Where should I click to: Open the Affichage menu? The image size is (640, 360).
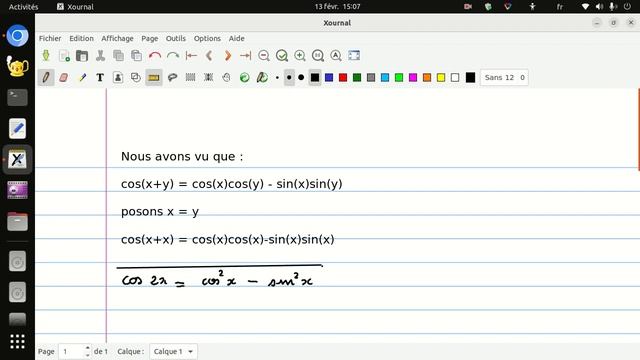(117, 38)
